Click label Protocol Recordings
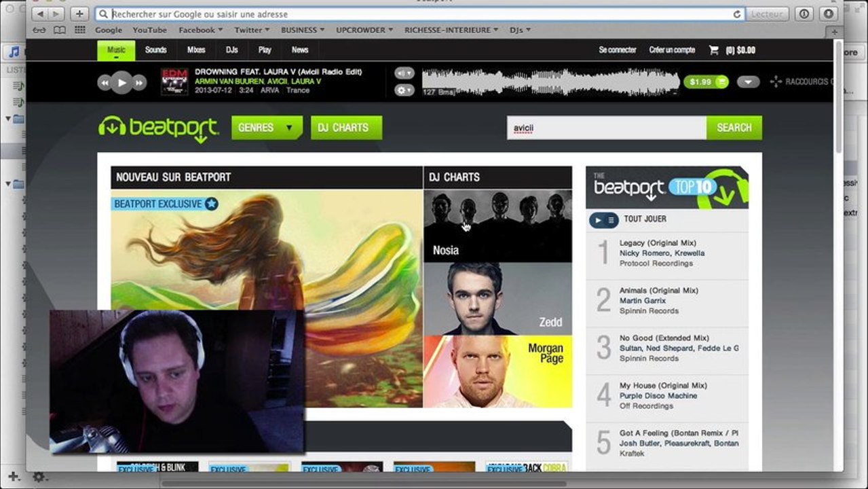The width and height of the screenshot is (868, 489). [x=656, y=263]
